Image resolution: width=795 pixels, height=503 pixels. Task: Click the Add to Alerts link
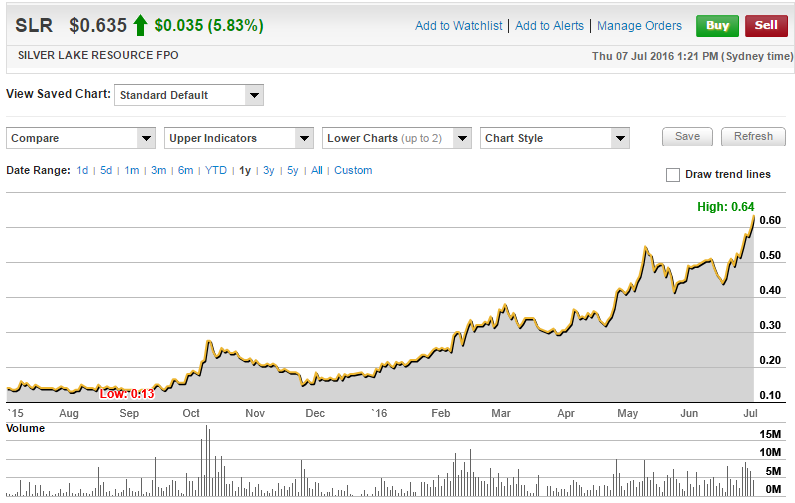click(549, 26)
